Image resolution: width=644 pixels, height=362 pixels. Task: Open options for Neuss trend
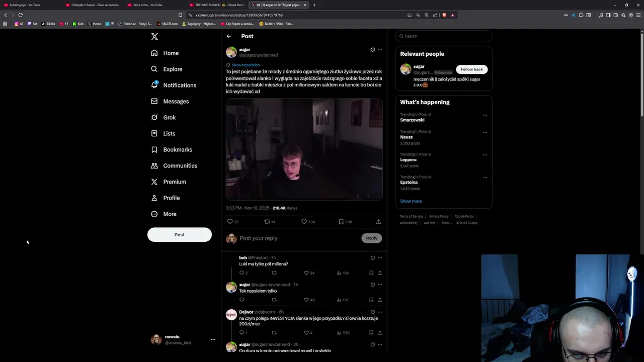pyautogui.click(x=485, y=132)
